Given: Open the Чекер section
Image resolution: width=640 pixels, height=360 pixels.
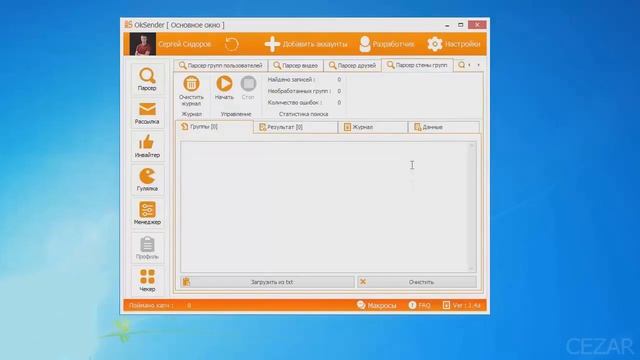Looking at the screenshot, I should pyautogui.click(x=147, y=280).
